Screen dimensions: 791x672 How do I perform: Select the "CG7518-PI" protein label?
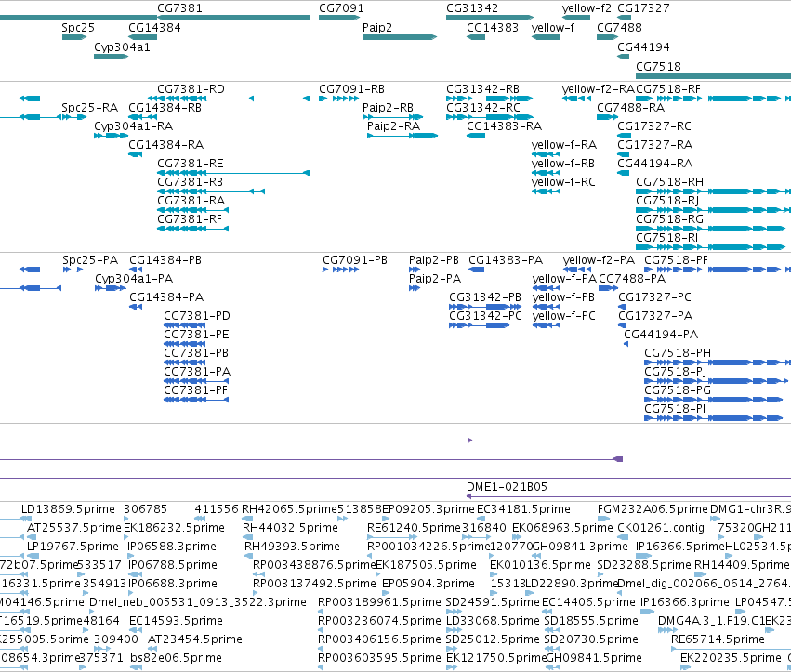click(x=675, y=409)
